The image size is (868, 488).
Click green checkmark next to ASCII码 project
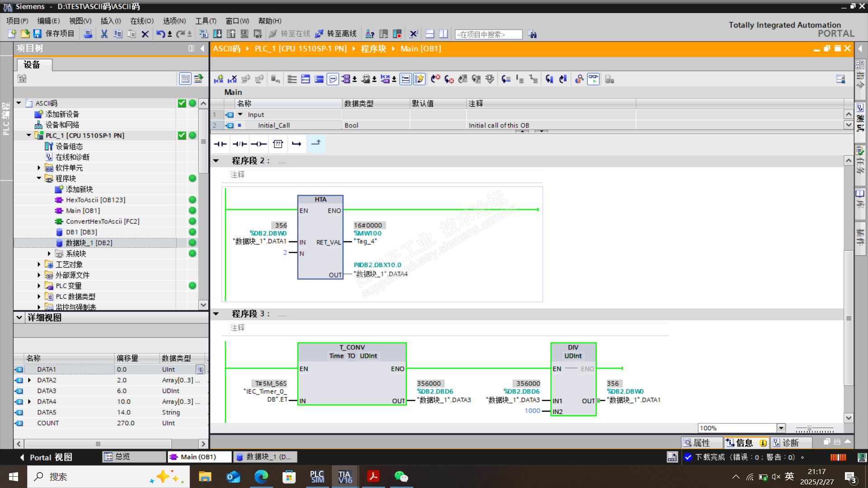pos(182,103)
